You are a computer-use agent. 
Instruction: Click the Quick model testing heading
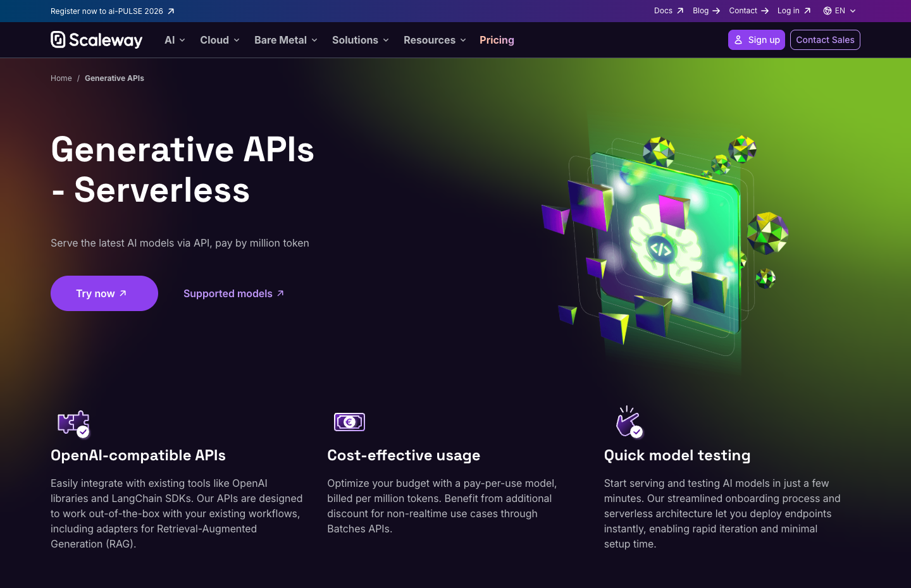(x=677, y=455)
